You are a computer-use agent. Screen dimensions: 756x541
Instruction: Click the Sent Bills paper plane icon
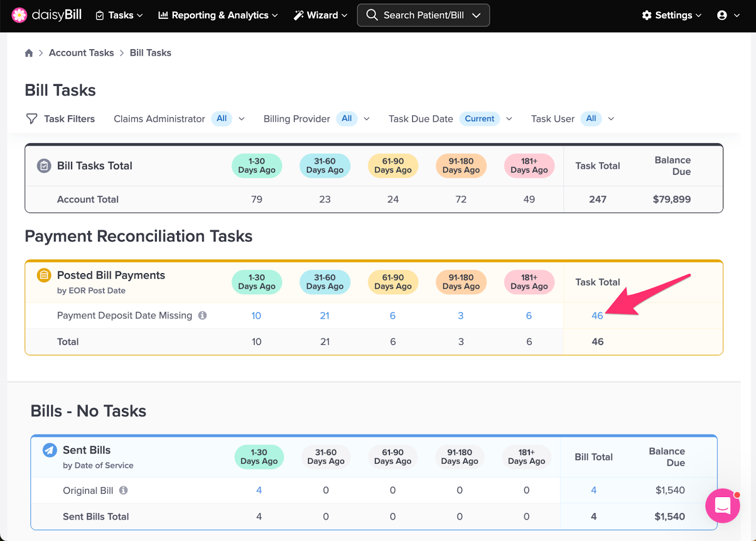tap(50, 450)
